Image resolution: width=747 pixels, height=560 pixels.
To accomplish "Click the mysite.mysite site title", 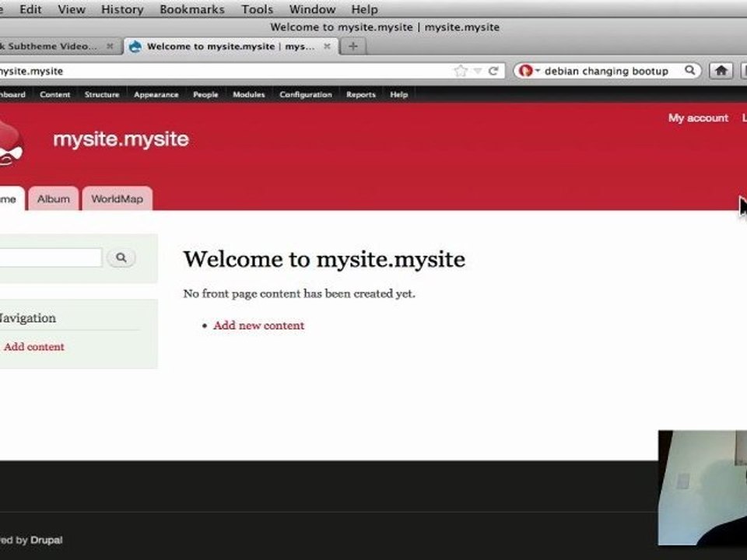I will [121, 139].
